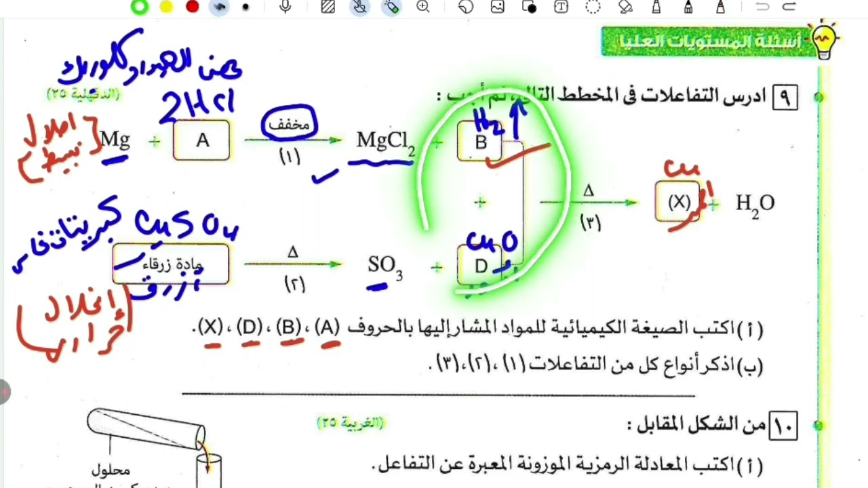This screenshot has height=488, width=868.
Task: Tap the lightbulb icon beside the header
Action: point(823,39)
